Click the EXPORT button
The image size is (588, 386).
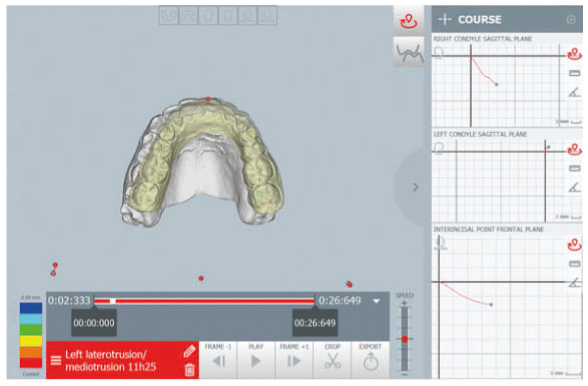click(x=370, y=360)
